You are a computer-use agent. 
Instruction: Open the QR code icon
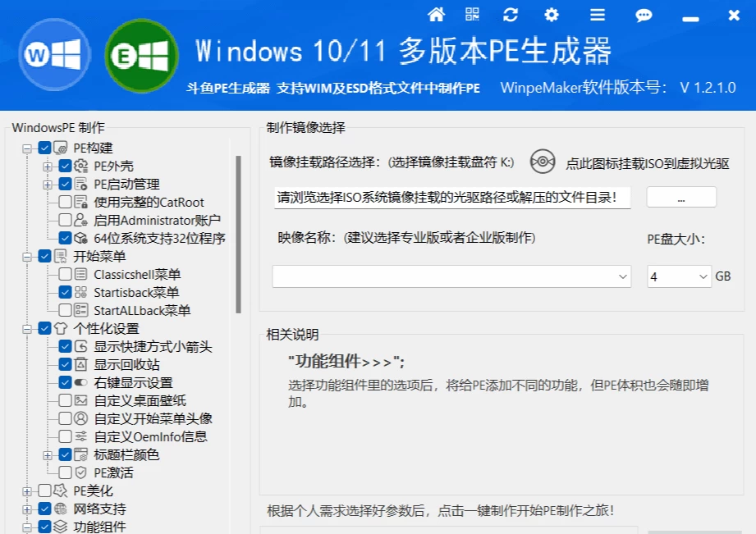click(473, 14)
